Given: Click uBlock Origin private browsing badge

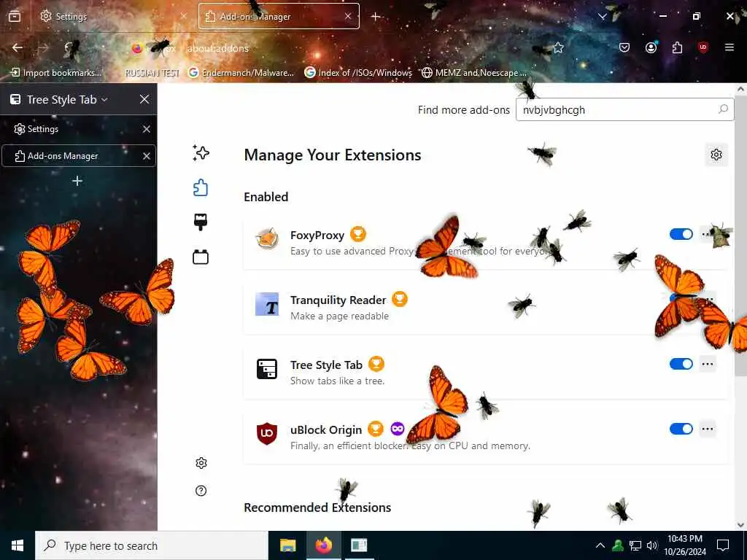Looking at the screenshot, I should 398,429.
